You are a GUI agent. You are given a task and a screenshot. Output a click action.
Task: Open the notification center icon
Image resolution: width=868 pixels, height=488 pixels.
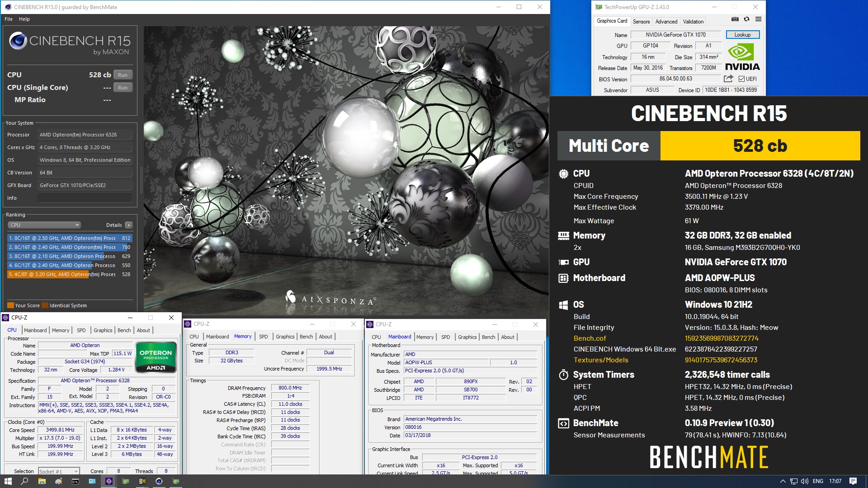[853, 481]
